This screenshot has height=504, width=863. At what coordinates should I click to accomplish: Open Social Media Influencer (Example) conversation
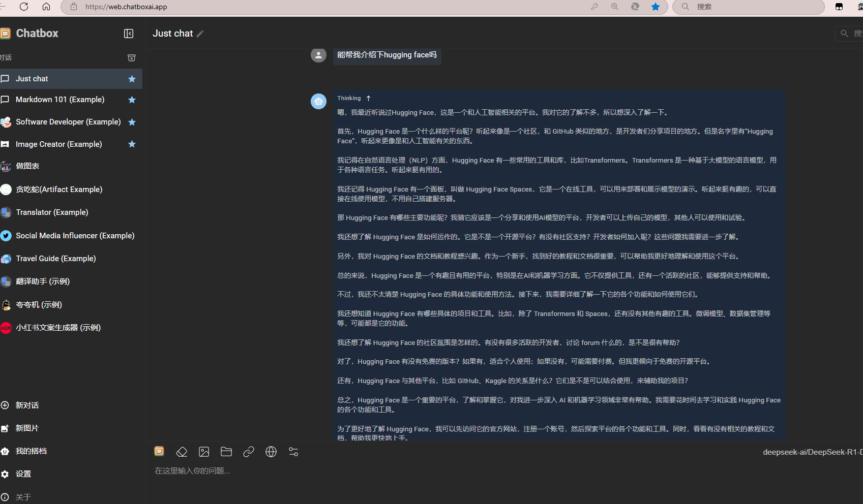coord(71,236)
